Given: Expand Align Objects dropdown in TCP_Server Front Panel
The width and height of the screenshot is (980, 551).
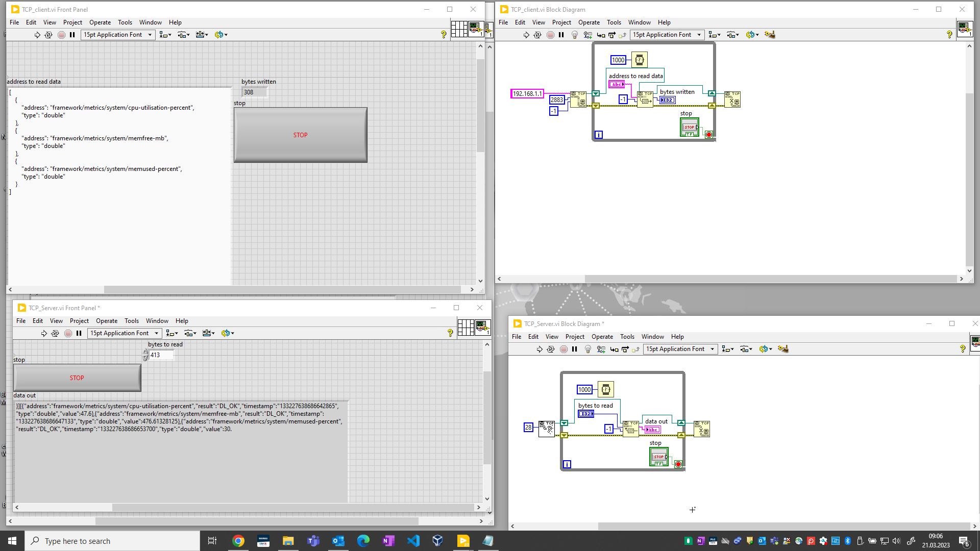Looking at the screenshot, I should (172, 333).
